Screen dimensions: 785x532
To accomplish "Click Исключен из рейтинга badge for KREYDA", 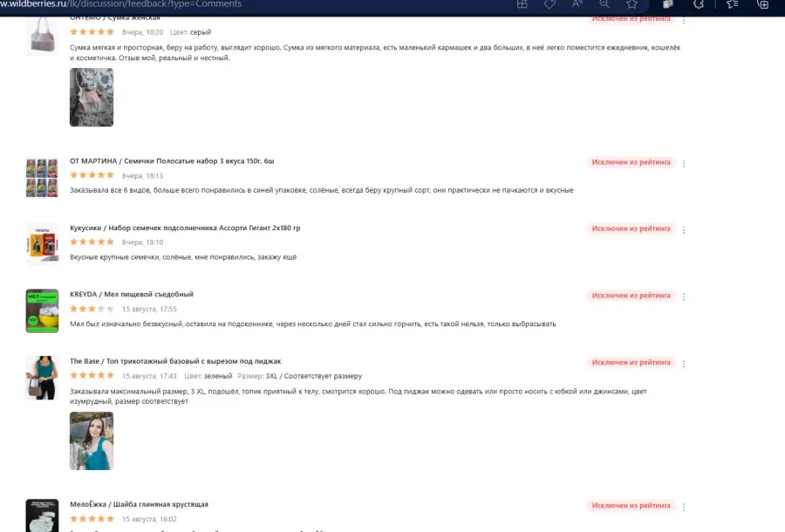I will [x=631, y=296].
